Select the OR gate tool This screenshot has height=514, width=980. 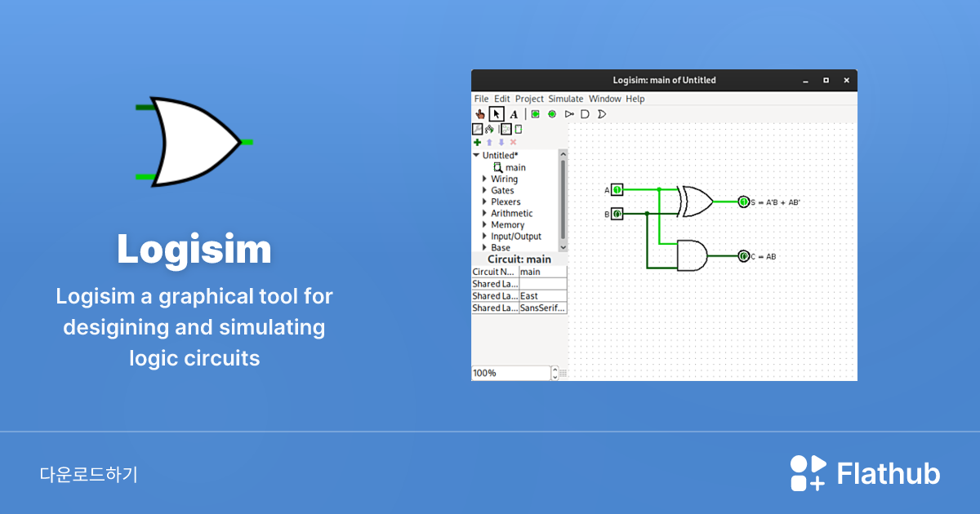601,114
